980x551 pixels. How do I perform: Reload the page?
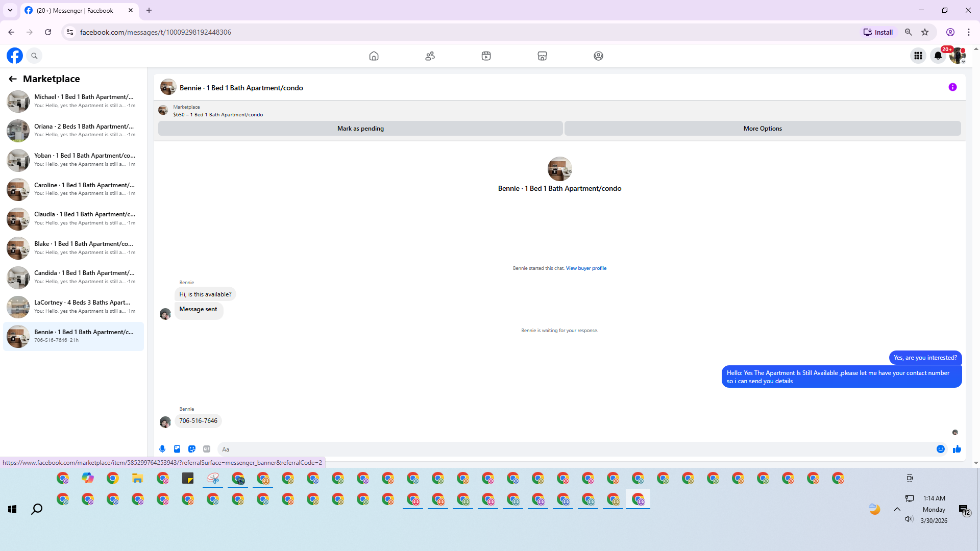(48, 32)
